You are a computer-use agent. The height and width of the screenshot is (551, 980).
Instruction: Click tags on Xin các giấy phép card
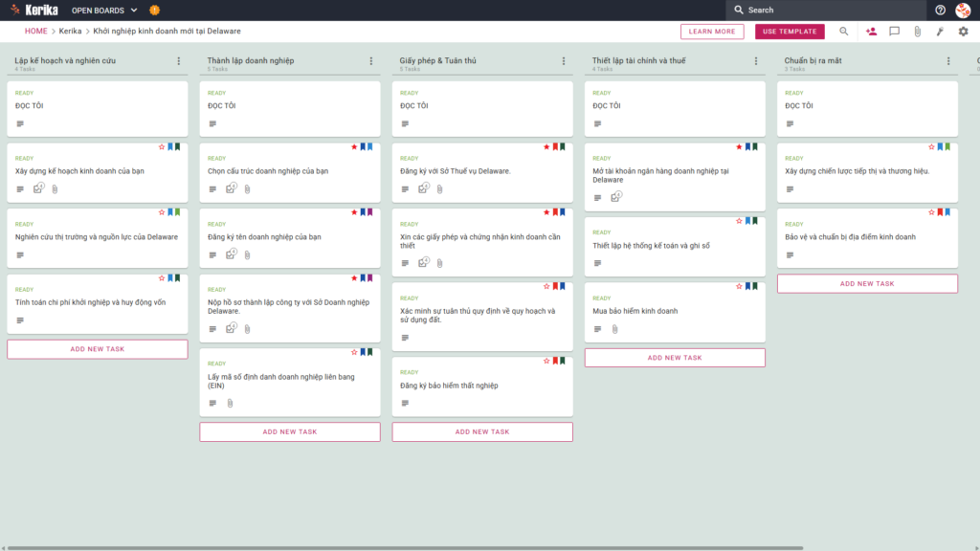tap(559, 212)
